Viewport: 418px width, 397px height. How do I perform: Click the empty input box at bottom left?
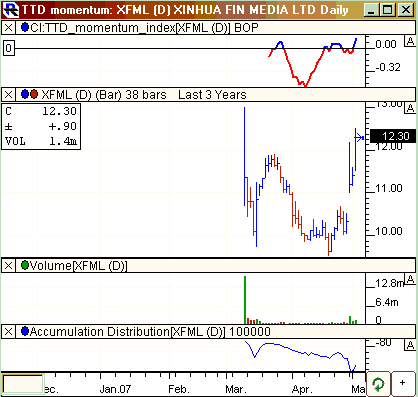(x=23, y=384)
